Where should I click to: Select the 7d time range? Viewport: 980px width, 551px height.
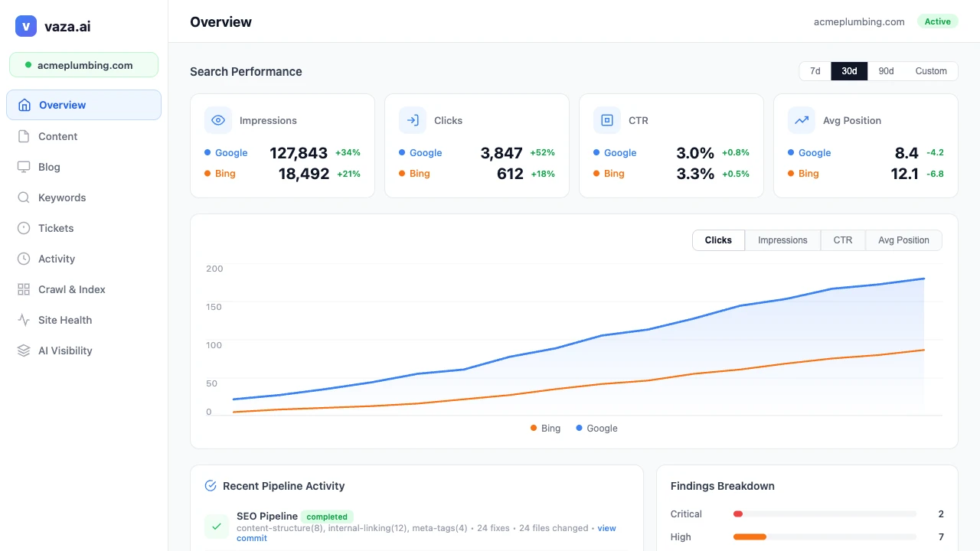[x=815, y=71]
